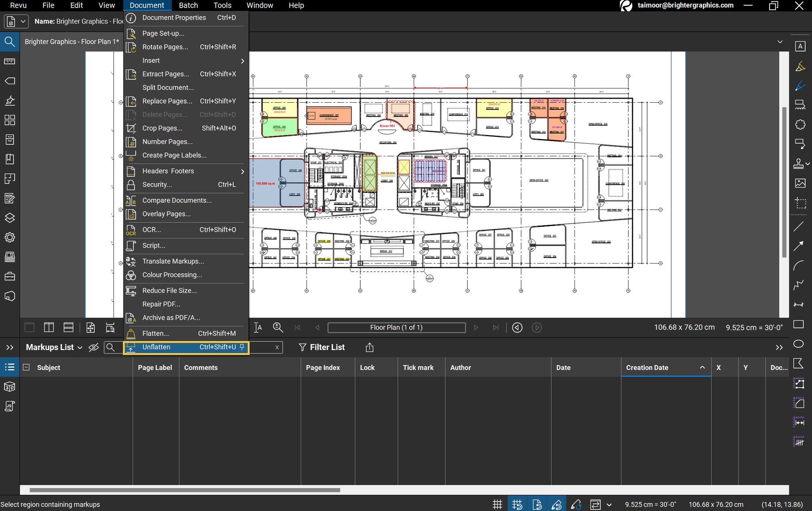
Task: Open the Batch menu
Action: (x=188, y=5)
